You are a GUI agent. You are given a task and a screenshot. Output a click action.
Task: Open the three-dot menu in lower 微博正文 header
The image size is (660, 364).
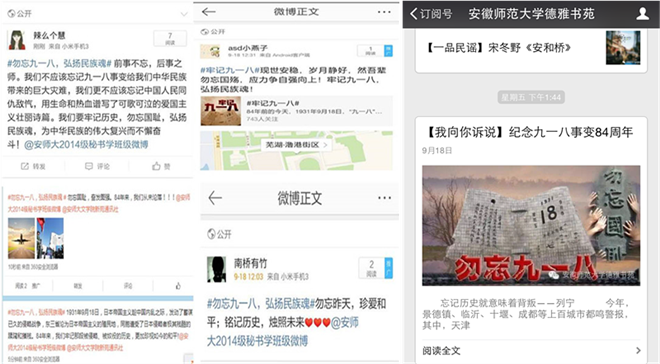[384, 198]
